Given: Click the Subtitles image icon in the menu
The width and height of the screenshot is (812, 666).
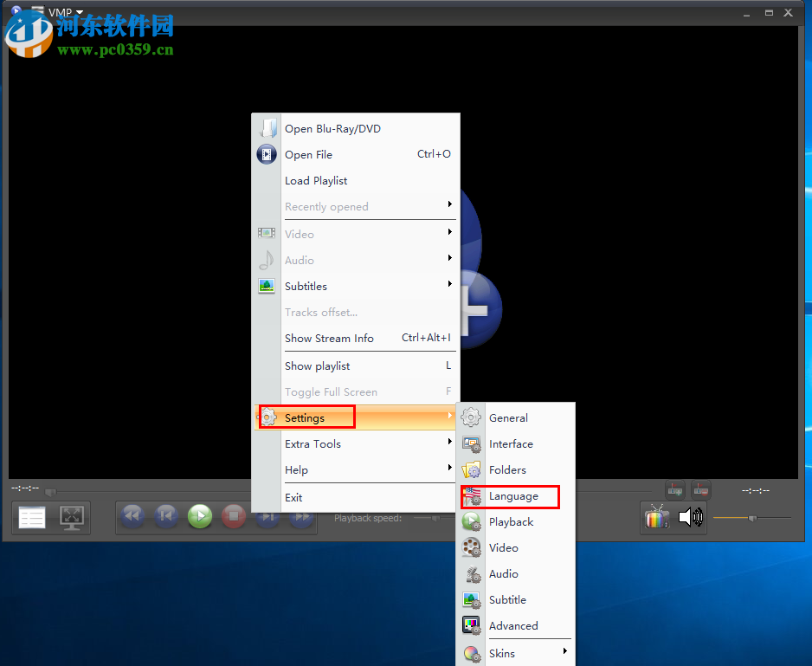Looking at the screenshot, I should point(266,286).
